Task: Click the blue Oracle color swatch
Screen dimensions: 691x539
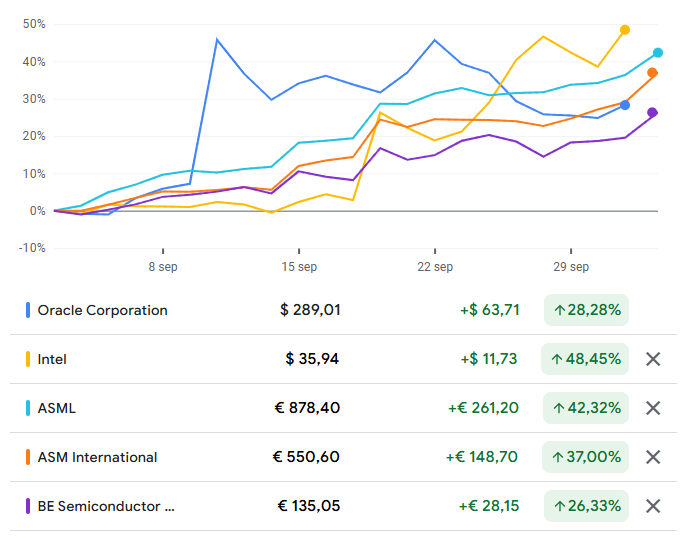Action: tap(28, 310)
